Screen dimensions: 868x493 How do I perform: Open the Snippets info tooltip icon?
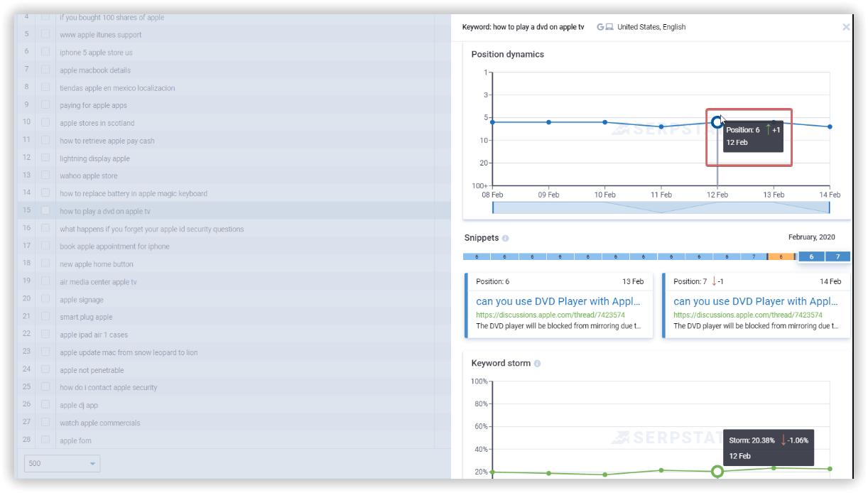506,239
